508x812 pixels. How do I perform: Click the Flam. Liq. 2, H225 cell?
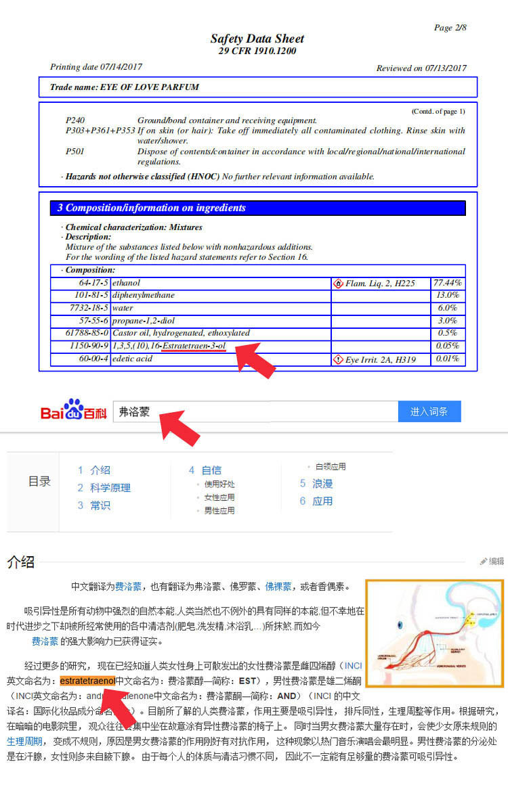click(x=380, y=283)
